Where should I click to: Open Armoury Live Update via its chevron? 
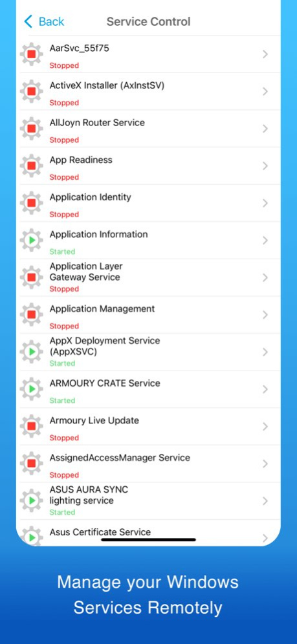(x=265, y=426)
